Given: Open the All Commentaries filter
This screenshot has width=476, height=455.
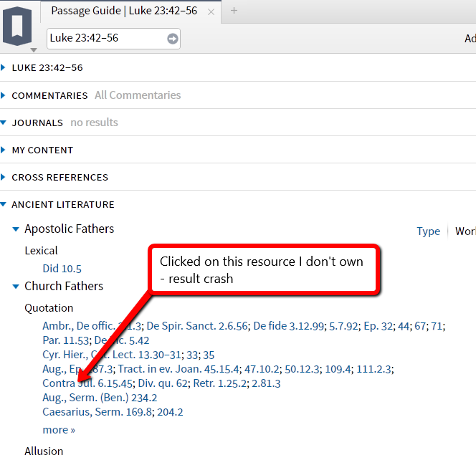Looking at the screenshot, I should coord(138,95).
